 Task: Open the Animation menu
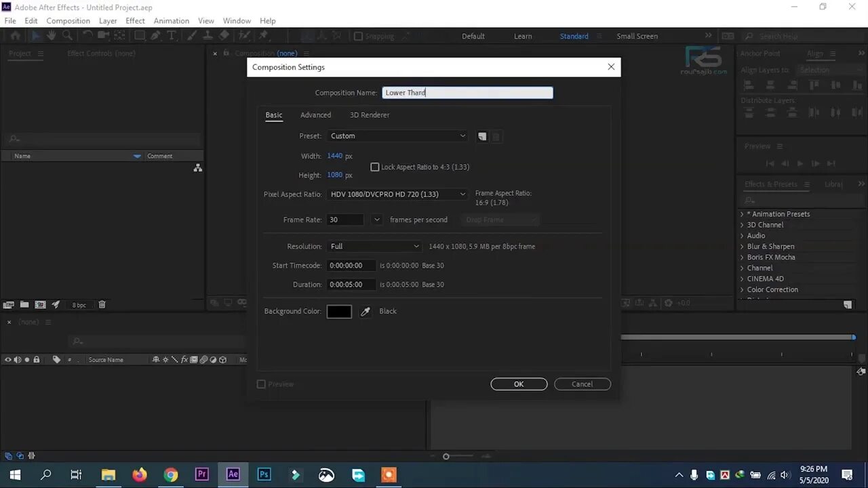171,21
